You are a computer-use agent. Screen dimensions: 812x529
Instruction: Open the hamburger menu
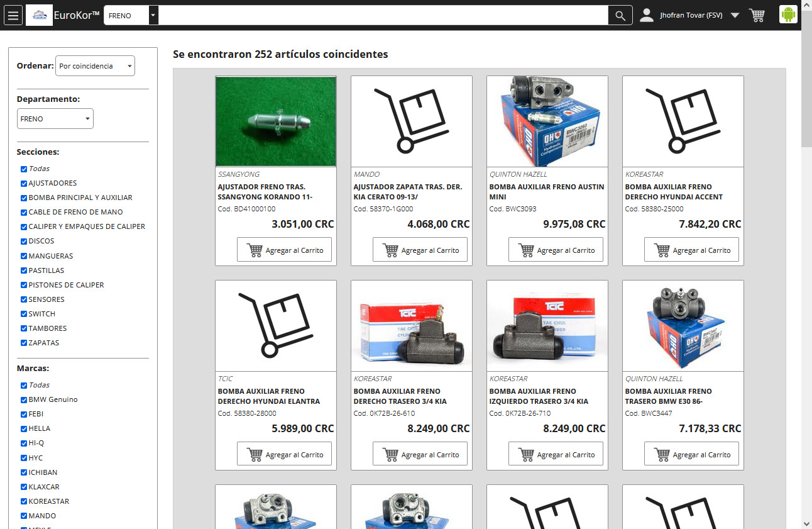point(13,15)
